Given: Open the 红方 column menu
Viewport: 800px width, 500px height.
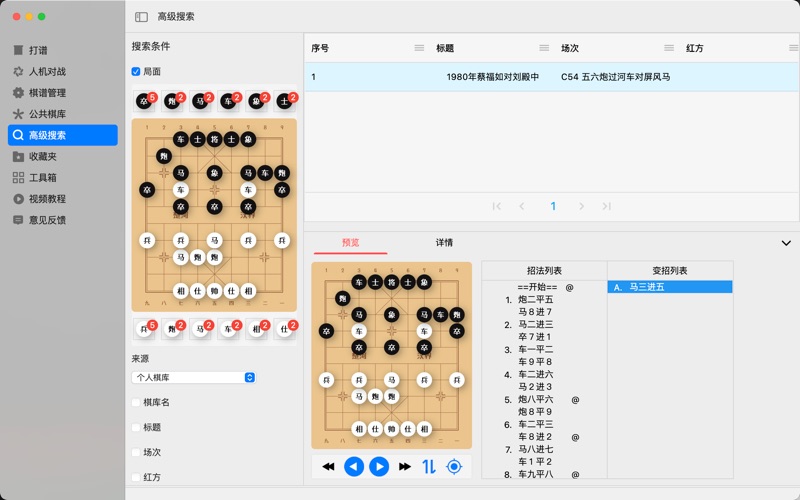Looking at the screenshot, I should tap(793, 48).
